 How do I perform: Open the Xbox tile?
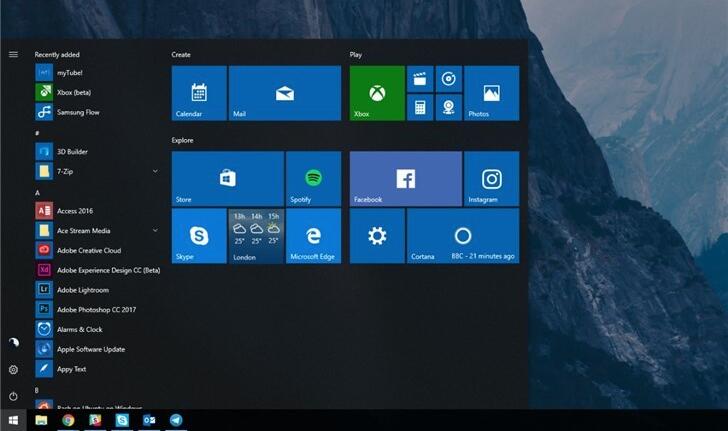[377, 93]
